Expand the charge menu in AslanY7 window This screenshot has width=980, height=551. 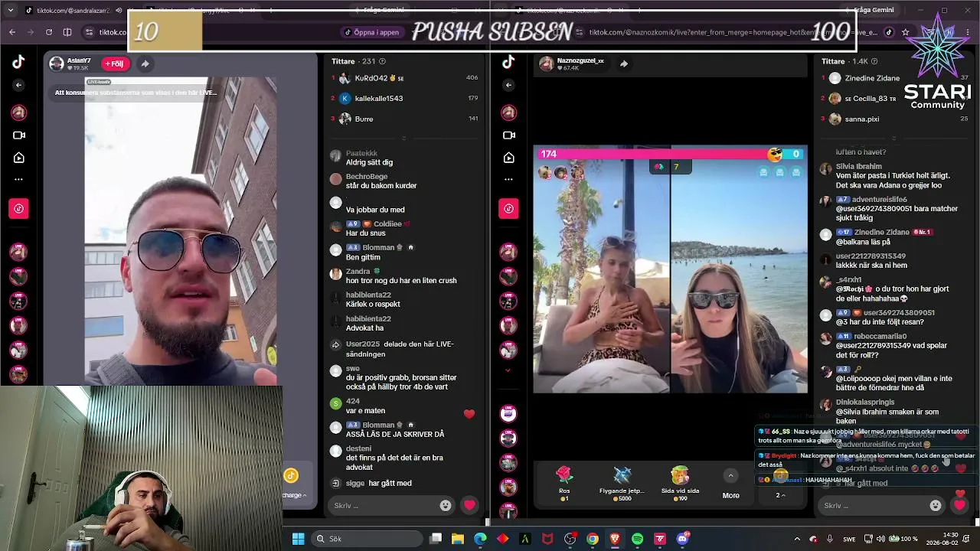click(x=294, y=495)
